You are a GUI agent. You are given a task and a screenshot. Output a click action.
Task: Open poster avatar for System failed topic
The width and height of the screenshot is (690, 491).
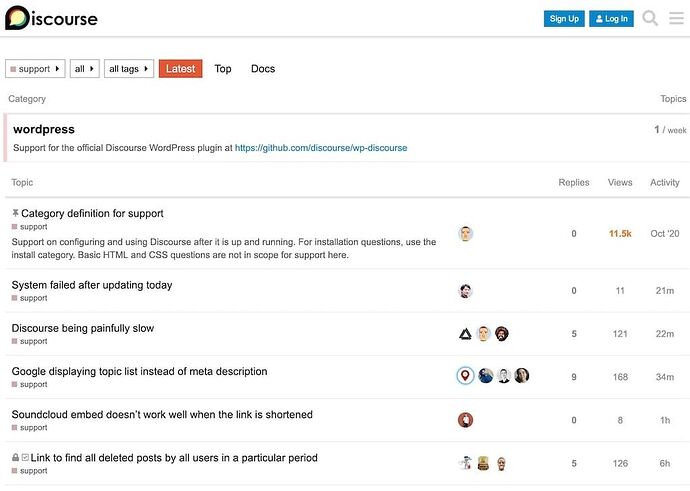coord(465,291)
